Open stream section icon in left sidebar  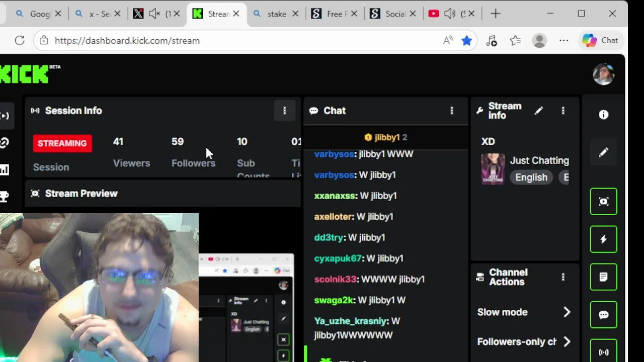tap(5, 116)
